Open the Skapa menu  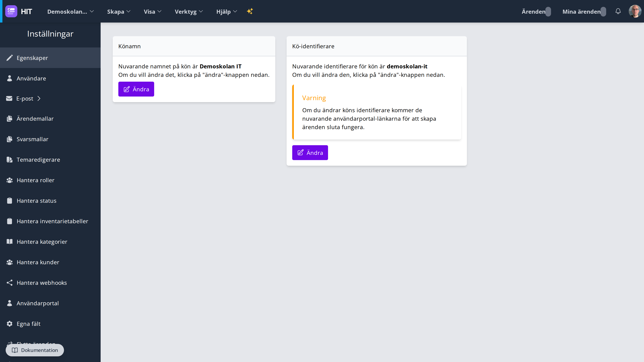point(119,11)
